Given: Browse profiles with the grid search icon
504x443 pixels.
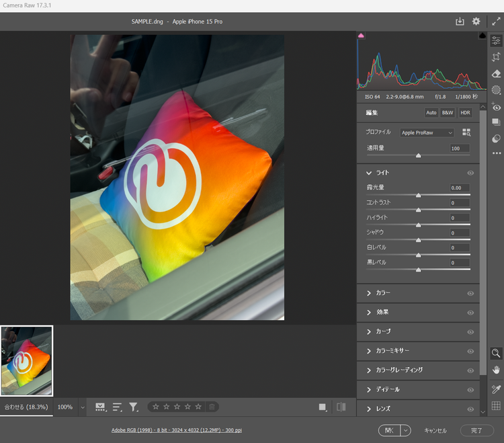Looking at the screenshot, I should pos(466,132).
